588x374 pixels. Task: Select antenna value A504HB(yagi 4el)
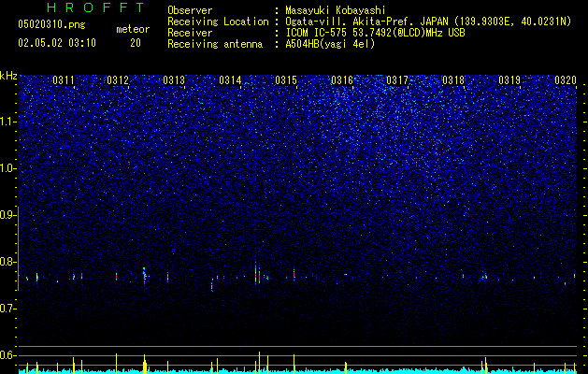coord(330,44)
